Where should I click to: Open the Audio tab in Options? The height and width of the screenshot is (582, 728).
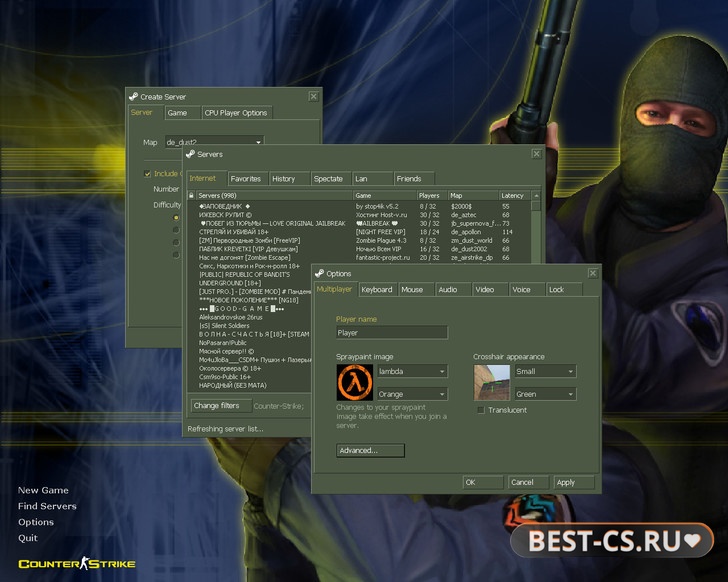[453, 290]
